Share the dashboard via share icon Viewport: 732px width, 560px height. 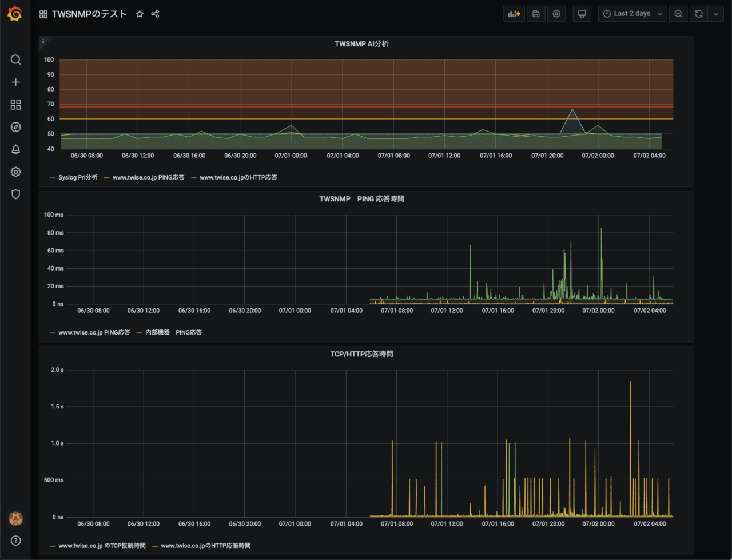[x=155, y=14]
